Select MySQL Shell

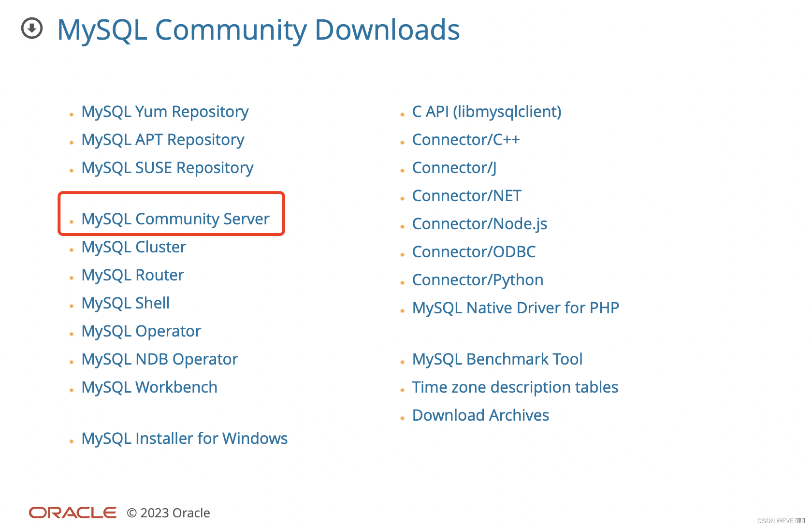point(125,303)
